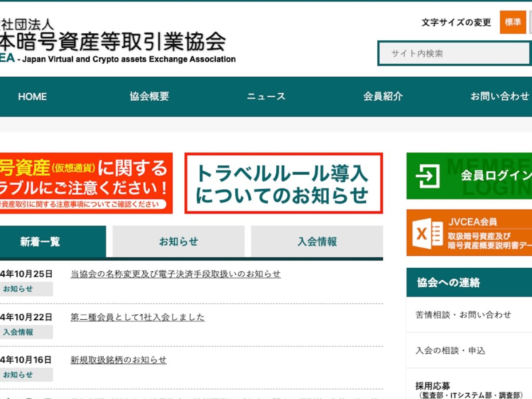
Task: Open the 新規取扱銘柄のお知らせ link
Action: pyautogui.click(x=119, y=360)
